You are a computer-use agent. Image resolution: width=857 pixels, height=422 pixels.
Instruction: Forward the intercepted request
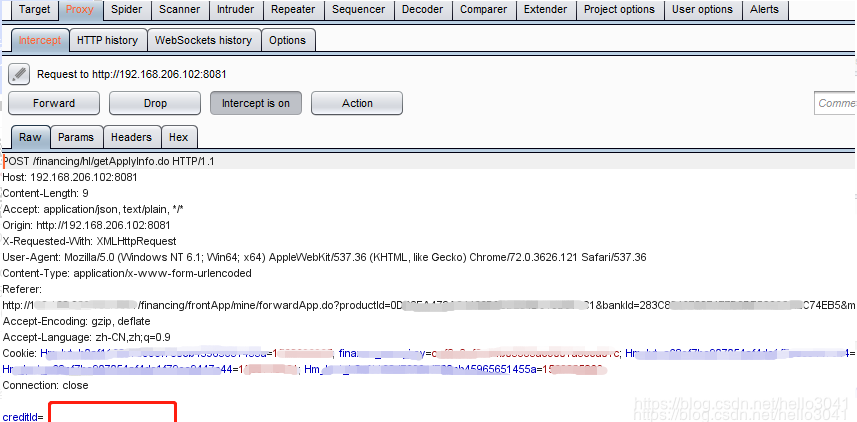pos(54,103)
